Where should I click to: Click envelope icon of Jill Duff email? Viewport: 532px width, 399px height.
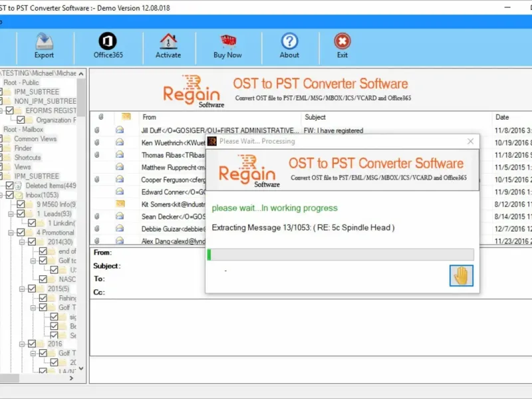120,130
